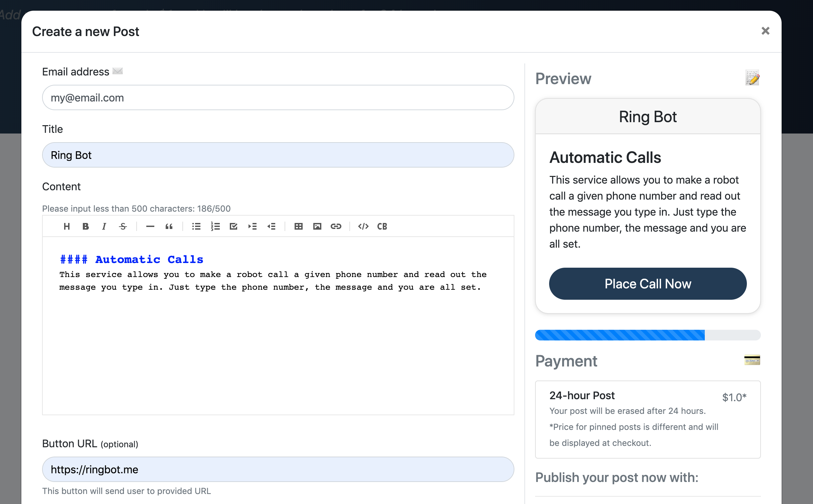Toggle bold formatting in content editor

(x=86, y=226)
